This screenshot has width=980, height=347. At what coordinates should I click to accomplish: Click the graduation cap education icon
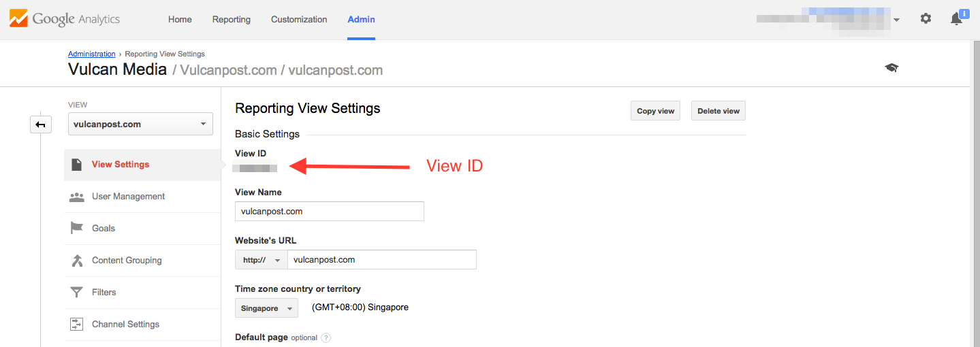[891, 68]
